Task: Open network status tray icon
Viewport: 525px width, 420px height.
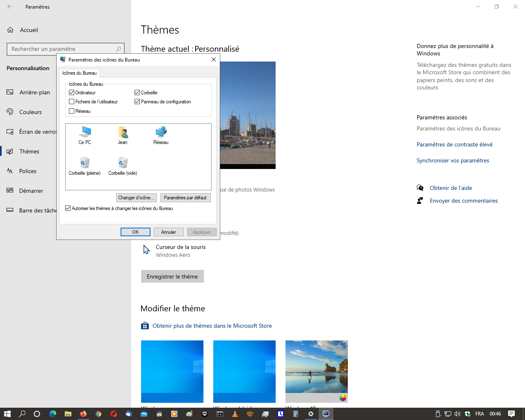Action: coord(448,414)
